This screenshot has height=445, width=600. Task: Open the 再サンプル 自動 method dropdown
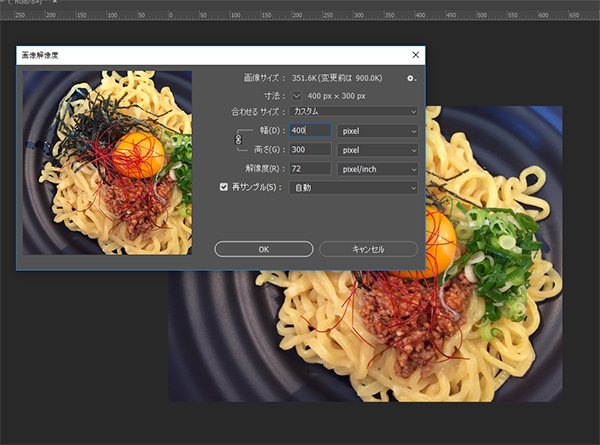pos(354,188)
